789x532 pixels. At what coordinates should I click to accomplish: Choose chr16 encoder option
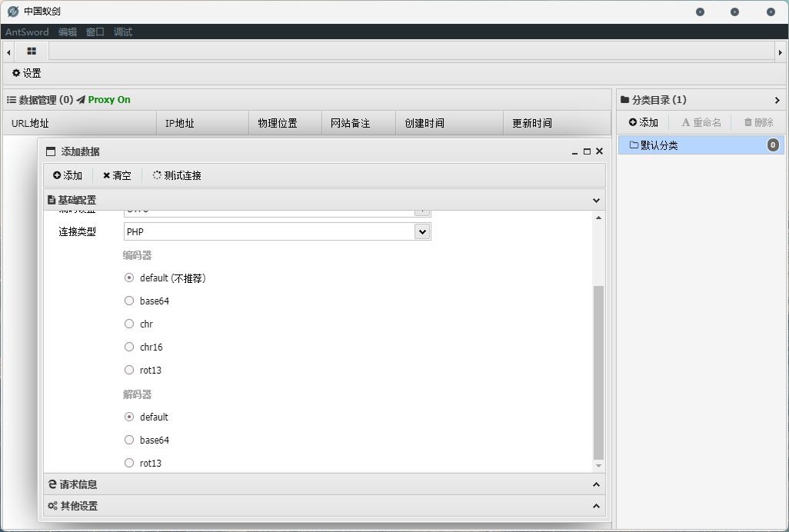tap(129, 347)
